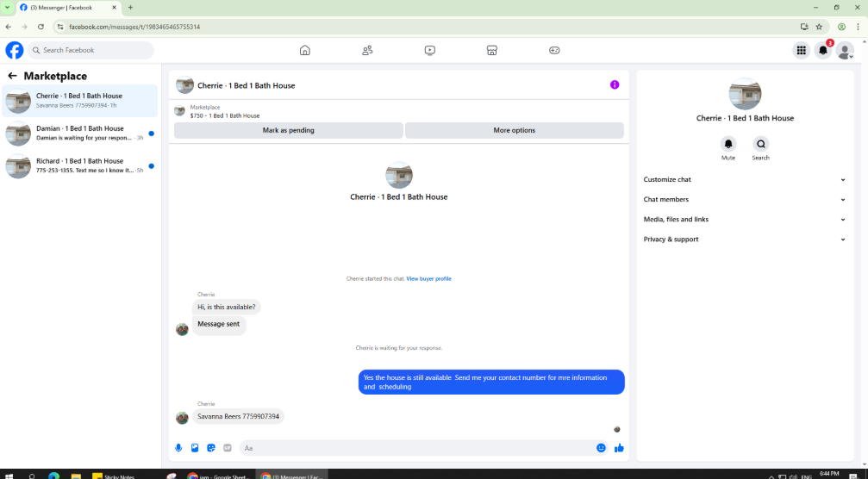Open the apps grid menu icon

coord(801,50)
